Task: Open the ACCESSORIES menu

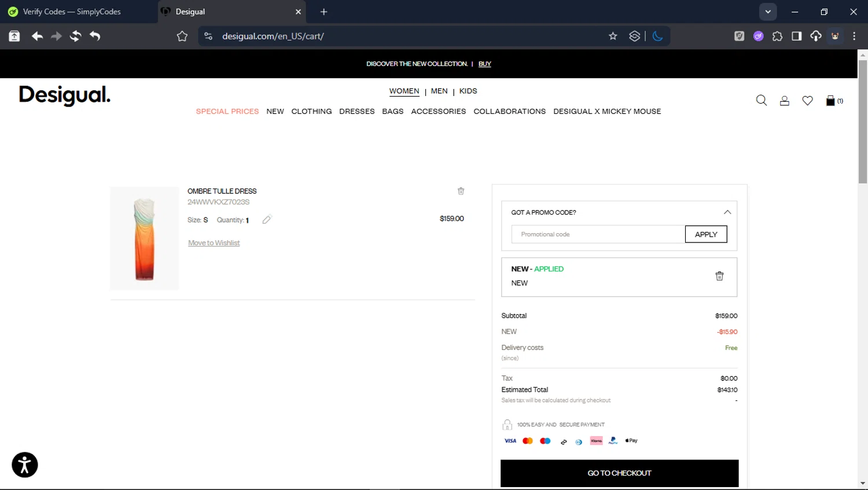Action: [439, 111]
